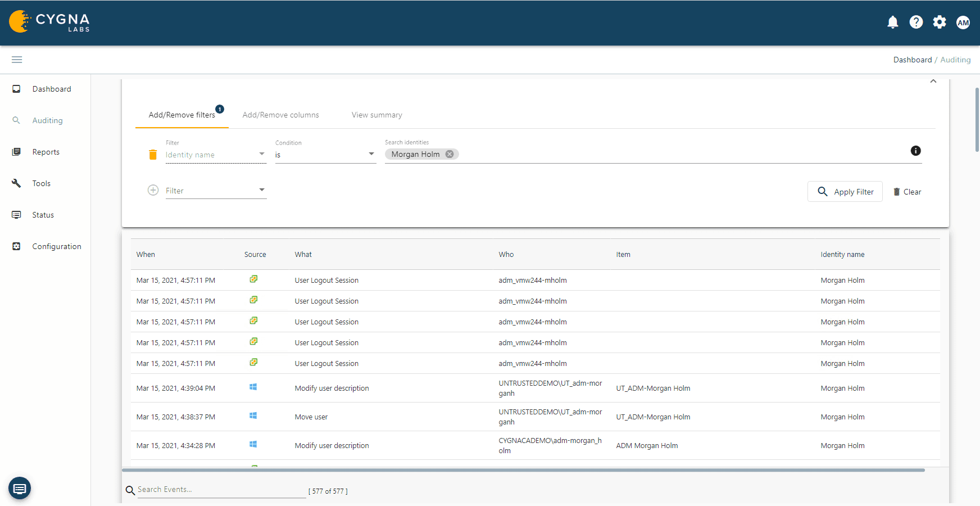This screenshot has height=506, width=980.
Task: Remove the Morgan Holm identity chip
Action: coord(450,154)
